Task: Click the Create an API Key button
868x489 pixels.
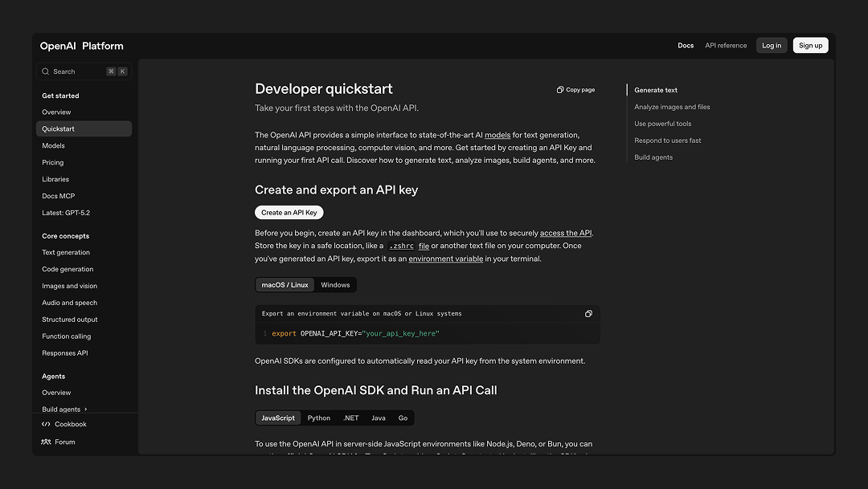Action: [289, 213]
